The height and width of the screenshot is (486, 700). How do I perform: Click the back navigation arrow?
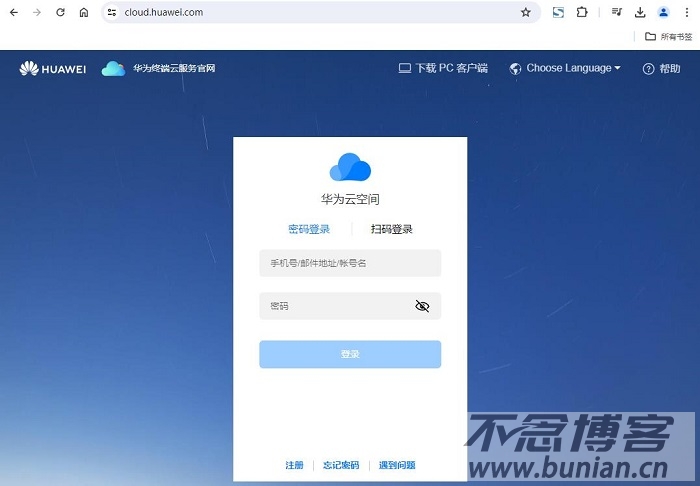13,12
